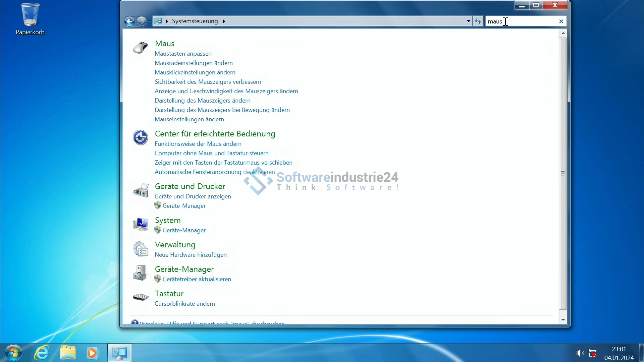Click Cursorblinkrate ändern link
644x362 pixels.
click(x=184, y=304)
